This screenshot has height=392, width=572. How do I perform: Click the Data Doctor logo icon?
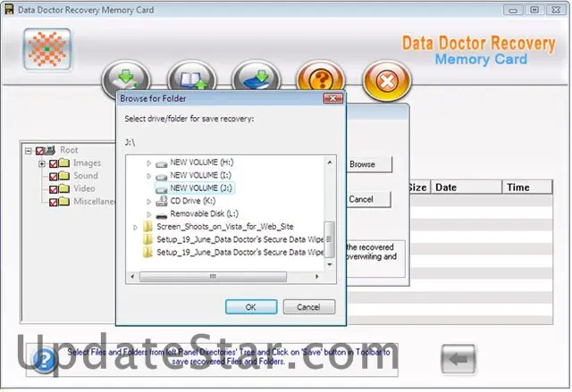[x=47, y=49]
